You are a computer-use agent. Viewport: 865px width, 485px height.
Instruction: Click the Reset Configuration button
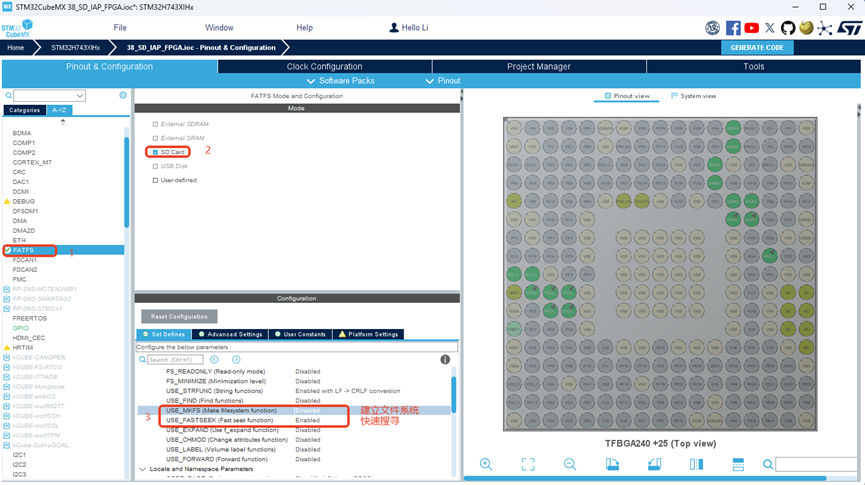(x=179, y=317)
